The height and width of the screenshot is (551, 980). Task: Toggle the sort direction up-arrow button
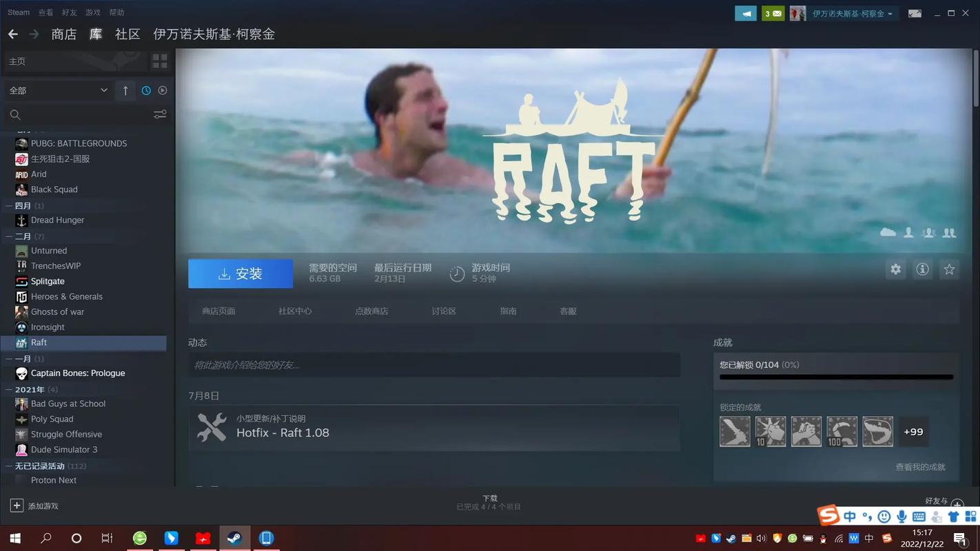(125, 90)
